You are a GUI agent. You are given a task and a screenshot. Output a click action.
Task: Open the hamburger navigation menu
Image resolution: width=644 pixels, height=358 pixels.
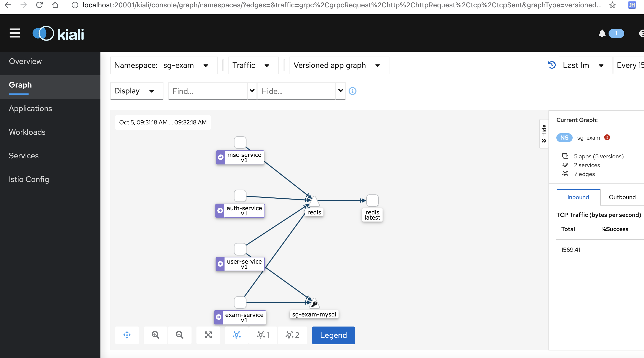point(15,33)
